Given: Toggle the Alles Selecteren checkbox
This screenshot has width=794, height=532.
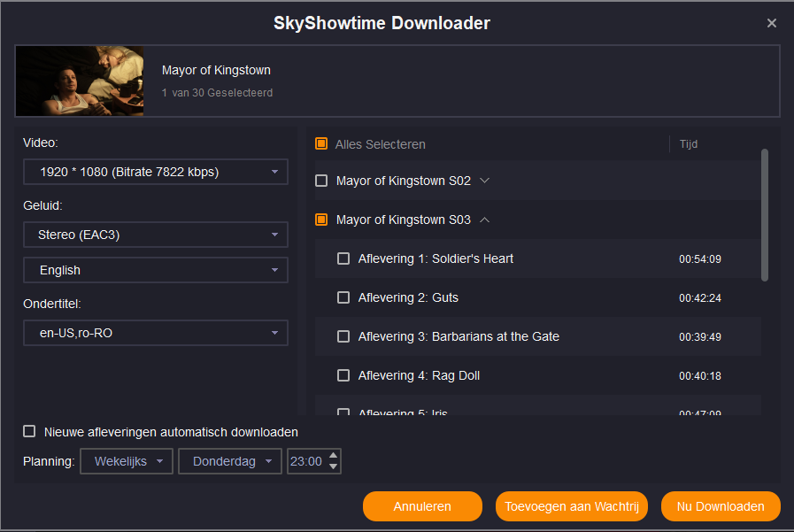Looking at the screenshot, I should tap(321, 143).
